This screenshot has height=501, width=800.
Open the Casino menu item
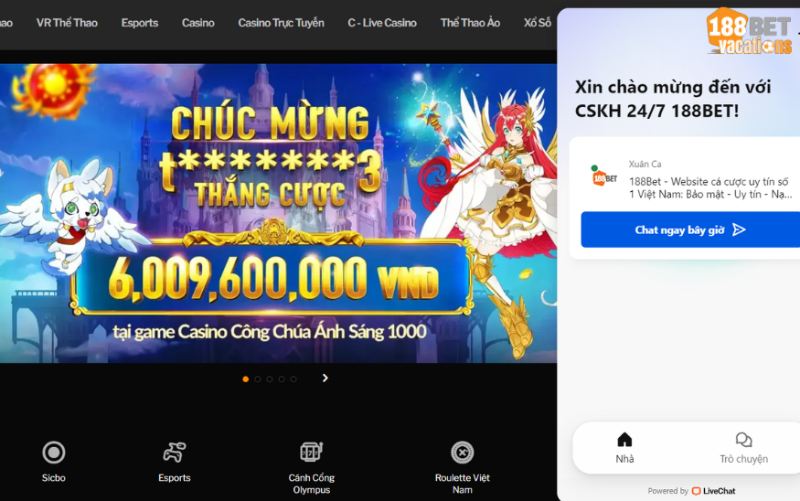click(x=198, y=23)
